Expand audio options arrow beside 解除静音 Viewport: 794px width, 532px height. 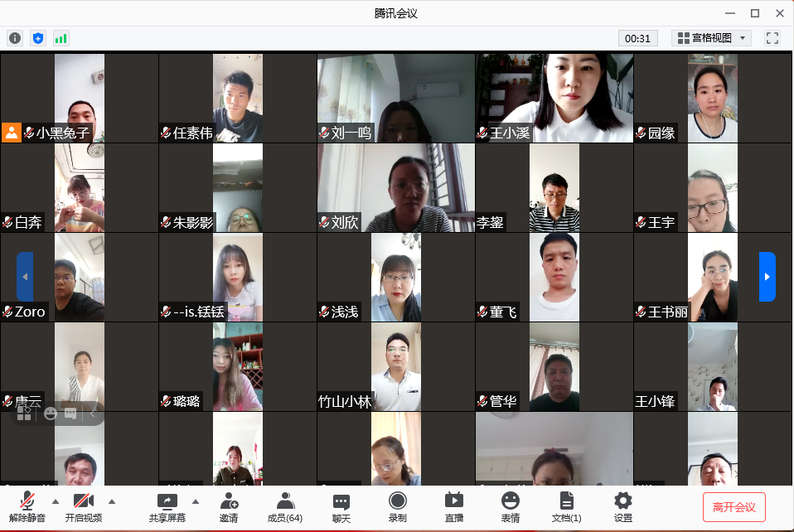(x=56, y=501)
